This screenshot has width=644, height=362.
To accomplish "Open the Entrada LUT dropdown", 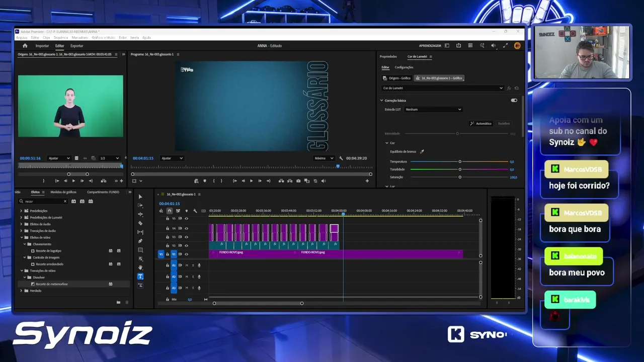I will point(433,109).
